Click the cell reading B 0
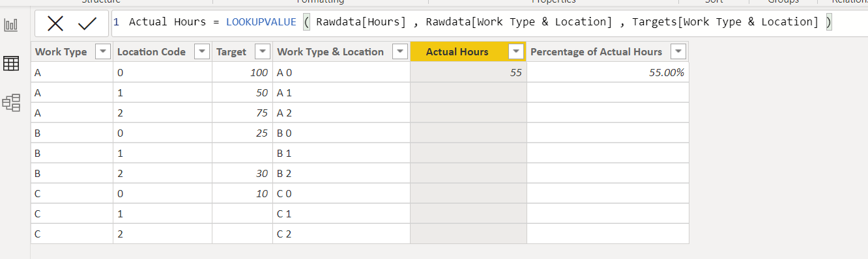868x259 pixels. point(341,133)
